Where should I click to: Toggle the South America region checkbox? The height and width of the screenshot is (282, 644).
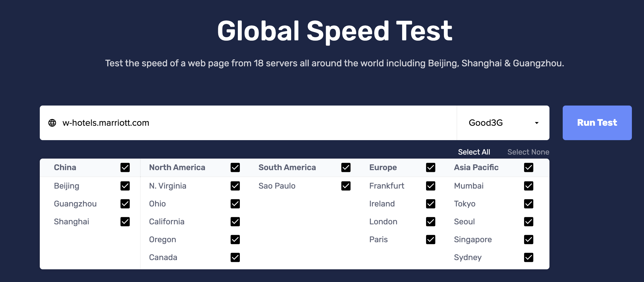346,168
